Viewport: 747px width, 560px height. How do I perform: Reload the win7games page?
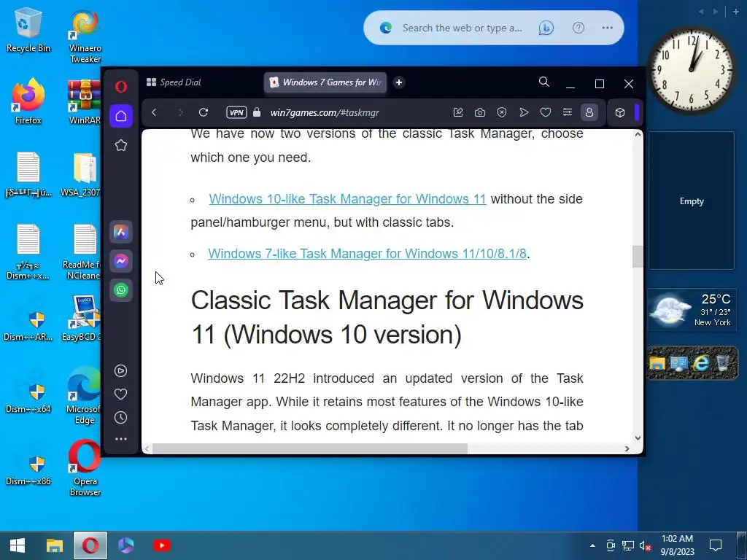tap(204, 112)
